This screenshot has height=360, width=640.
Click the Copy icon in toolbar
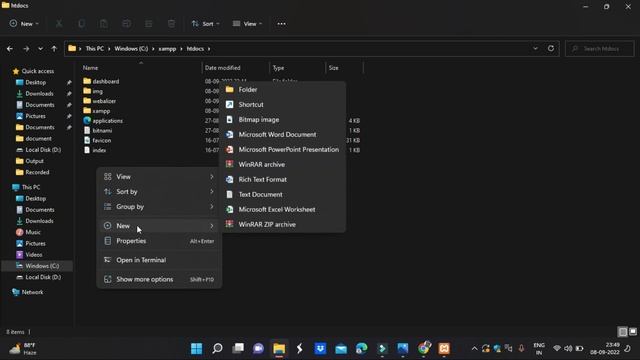coord(82,24)
